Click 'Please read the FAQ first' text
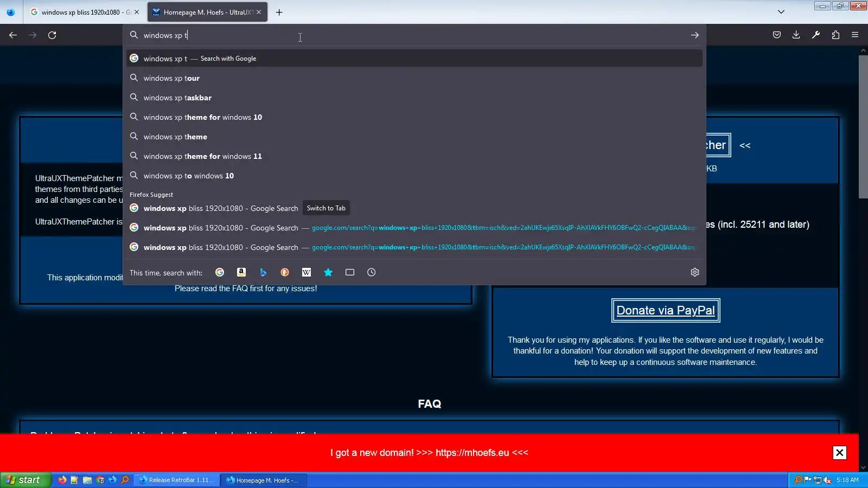 point(246,288)
